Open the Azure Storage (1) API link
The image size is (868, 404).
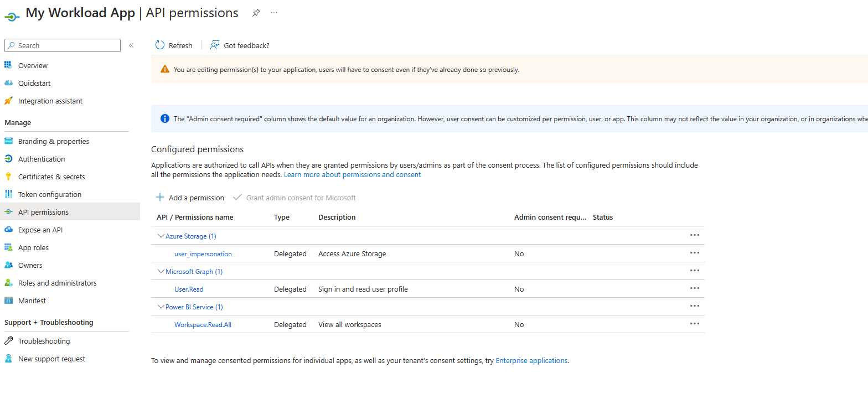tap(190, 236)
